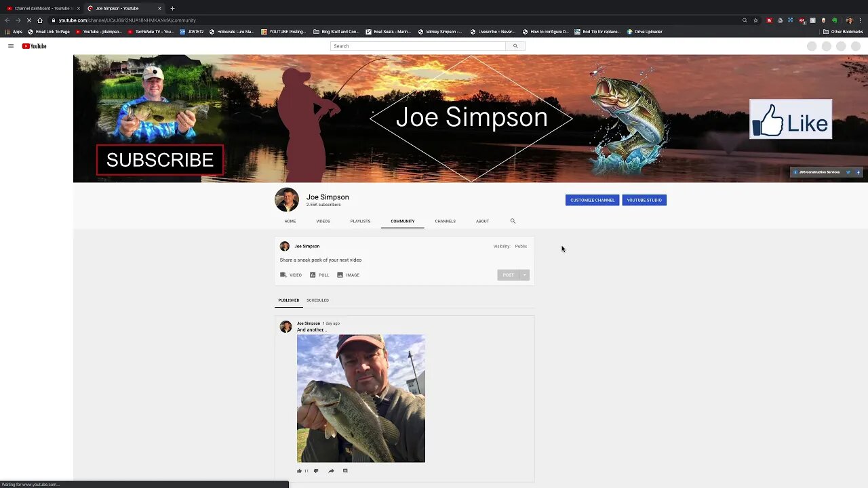
Task: Add an IMAGE to the post
Action: pyautogui.click(x=348, y=275)
